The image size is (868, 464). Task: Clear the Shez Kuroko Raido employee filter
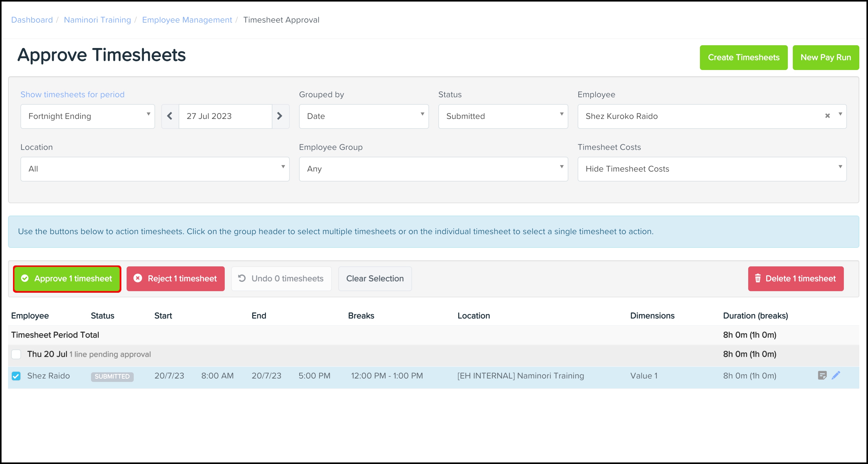(827, 116)
